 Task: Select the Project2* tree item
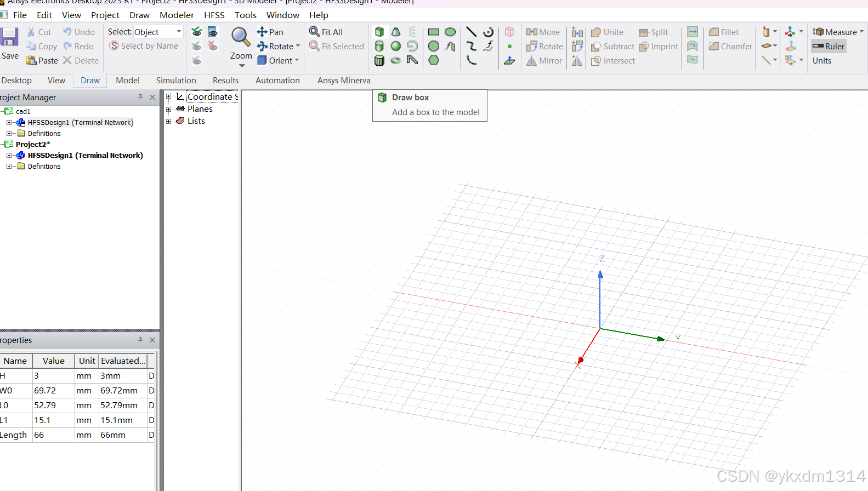pyautogui.click(x=32, y=144)
